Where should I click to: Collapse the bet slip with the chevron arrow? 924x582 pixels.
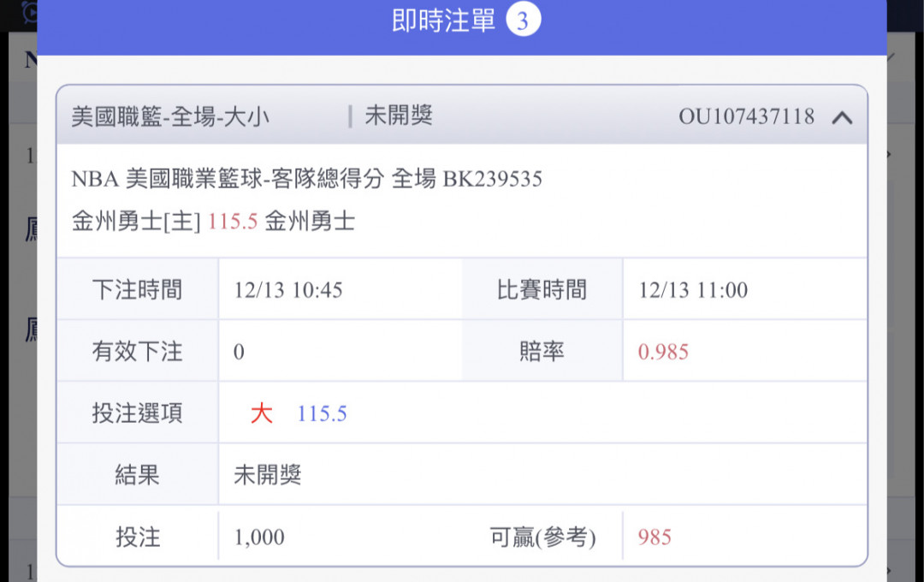[842, 118]
